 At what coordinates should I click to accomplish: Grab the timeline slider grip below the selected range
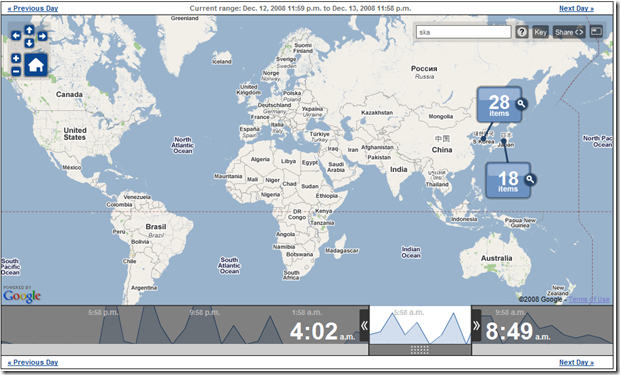coord(420,349)
